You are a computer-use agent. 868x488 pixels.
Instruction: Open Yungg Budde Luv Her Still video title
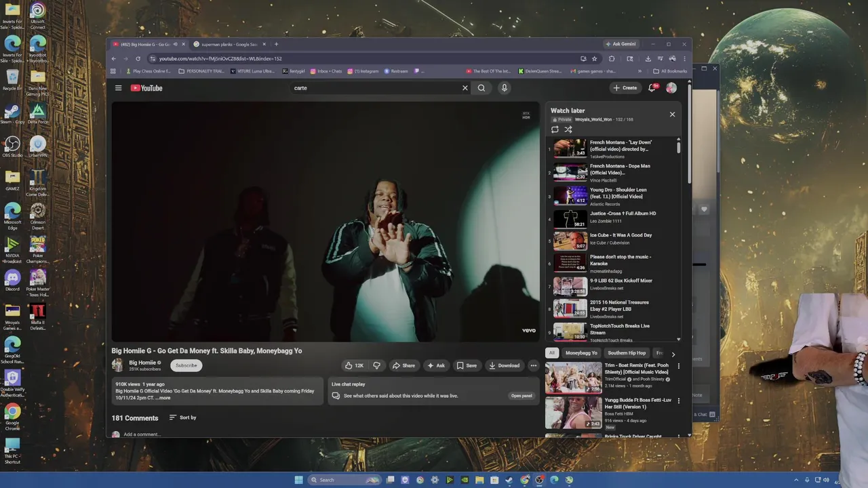pyautogui.click(x=638, y=403)
